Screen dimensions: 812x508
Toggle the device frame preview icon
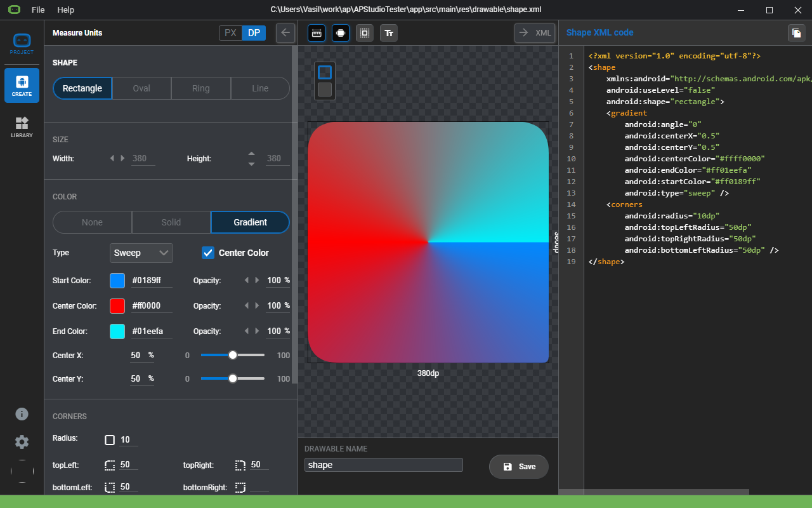341,33
